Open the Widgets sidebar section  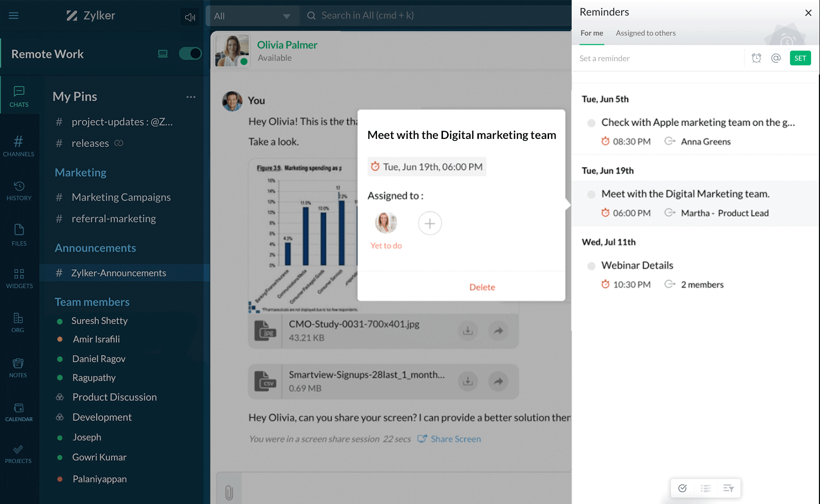click(19, 278)
